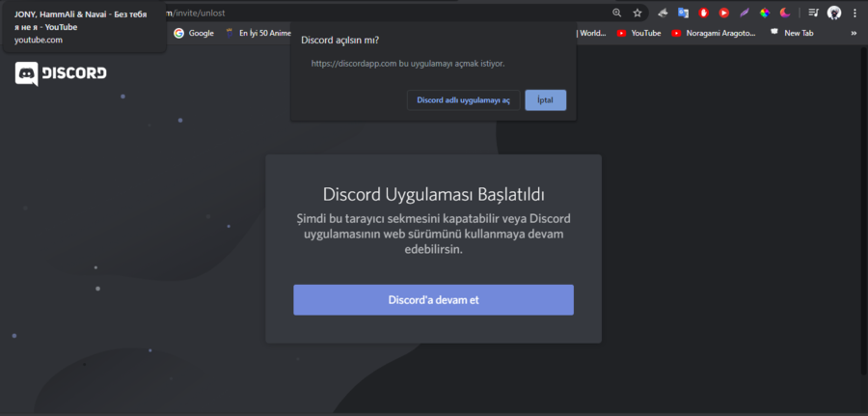868x416 pixels.
Task: Click the youtube.com text in tab tooltip
Action: 39,40
